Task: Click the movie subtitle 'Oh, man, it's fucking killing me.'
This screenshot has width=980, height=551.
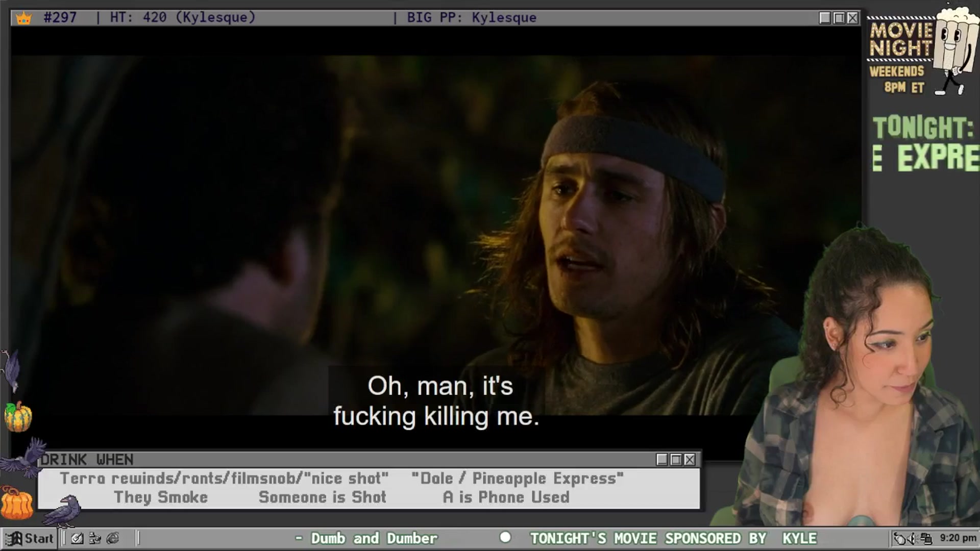Action: [x=437, y=401]
